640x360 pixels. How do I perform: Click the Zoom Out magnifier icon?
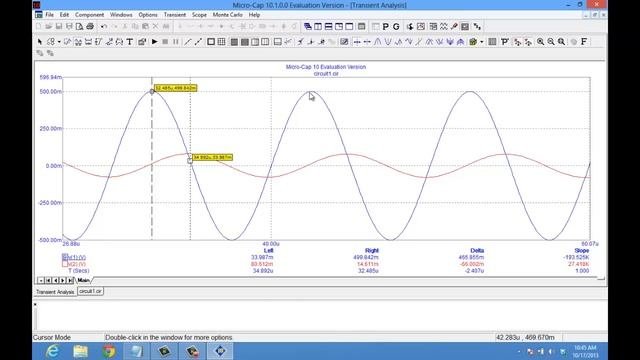coord(551,42)
